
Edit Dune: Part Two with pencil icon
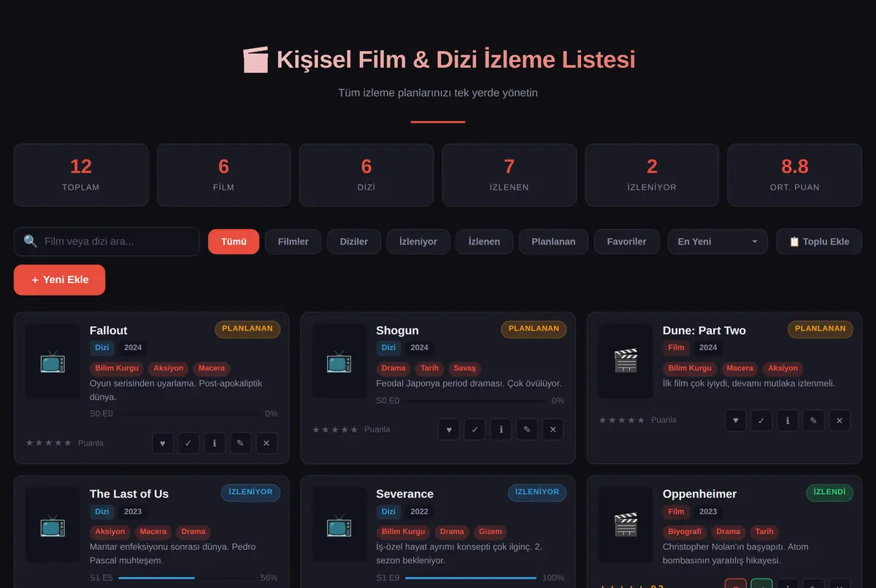pos(813,420)
